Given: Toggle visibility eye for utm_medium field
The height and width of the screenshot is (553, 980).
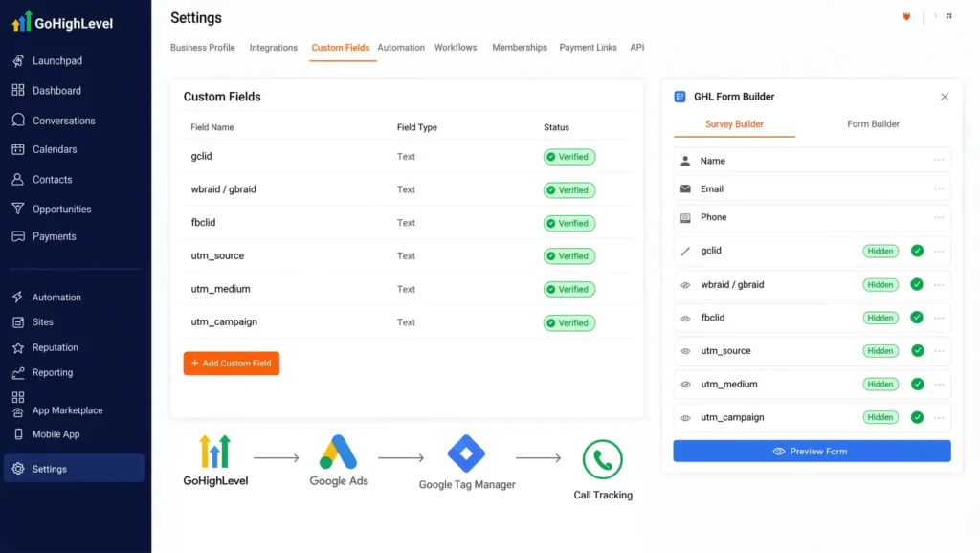Looking at the screenshot, I should [685, 385].
